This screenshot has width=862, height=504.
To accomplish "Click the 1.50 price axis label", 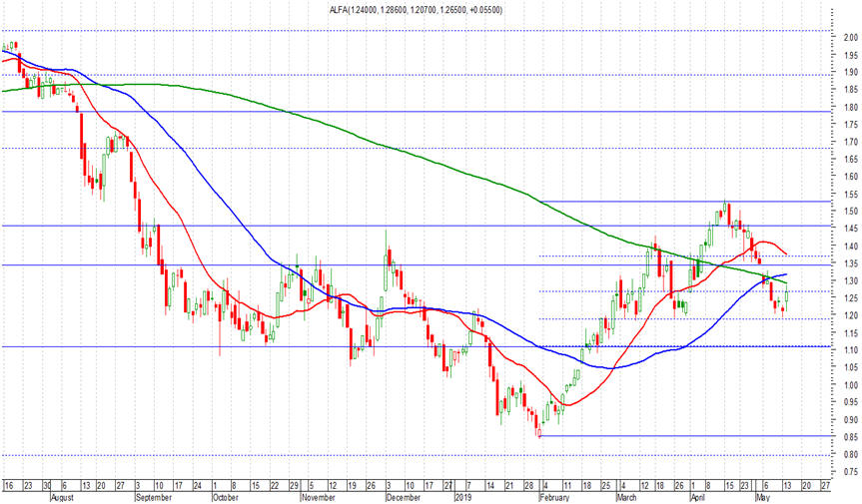I will coord(851,212).
